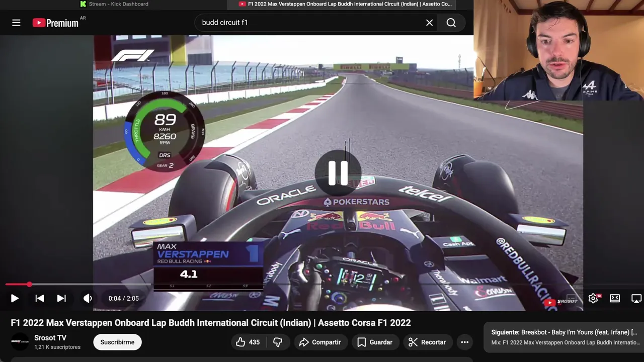Click the video title text below the player

coord(211,323)
